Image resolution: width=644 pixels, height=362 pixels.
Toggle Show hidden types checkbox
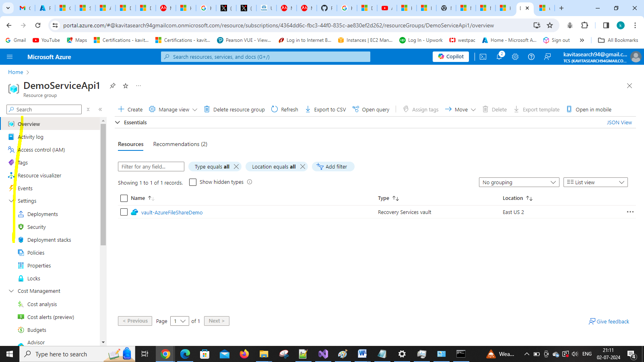tap(193, 182)
